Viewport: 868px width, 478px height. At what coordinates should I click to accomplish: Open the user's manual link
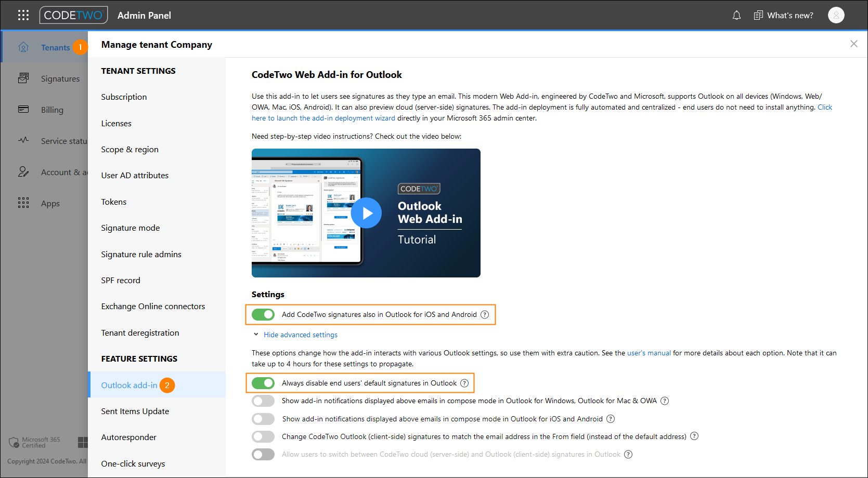click(649, 353)
